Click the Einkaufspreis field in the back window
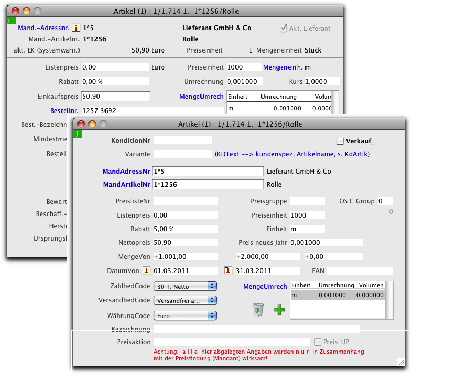 coord(115,96)
